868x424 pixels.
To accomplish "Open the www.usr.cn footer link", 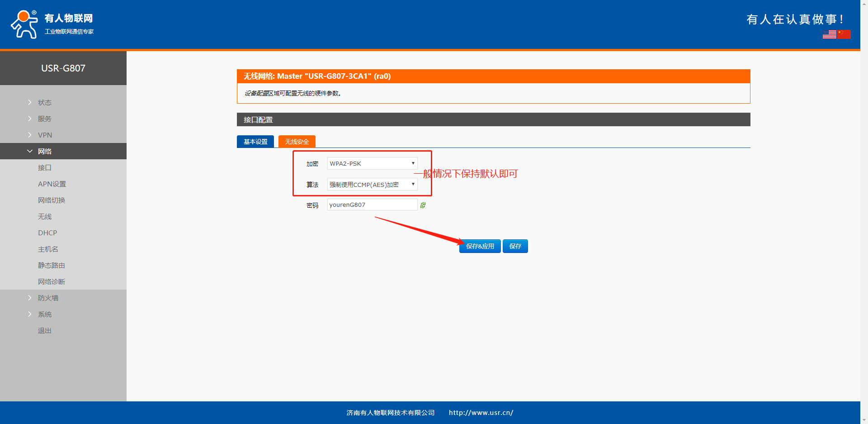I will [481, 413].
